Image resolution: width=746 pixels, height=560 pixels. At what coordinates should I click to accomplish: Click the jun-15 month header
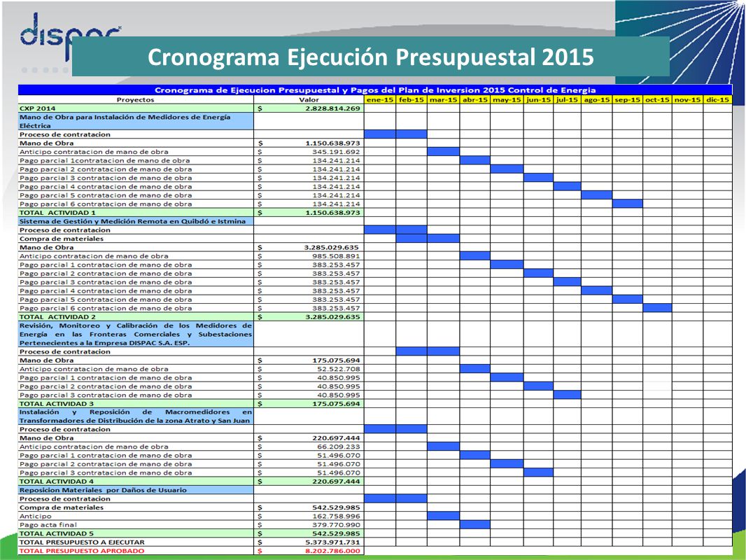tap(538, 100)
